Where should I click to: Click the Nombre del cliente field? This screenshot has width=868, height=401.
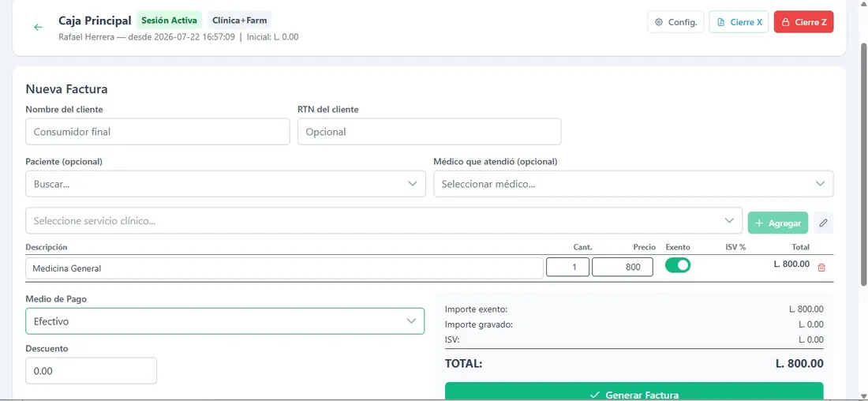(157, 132)
